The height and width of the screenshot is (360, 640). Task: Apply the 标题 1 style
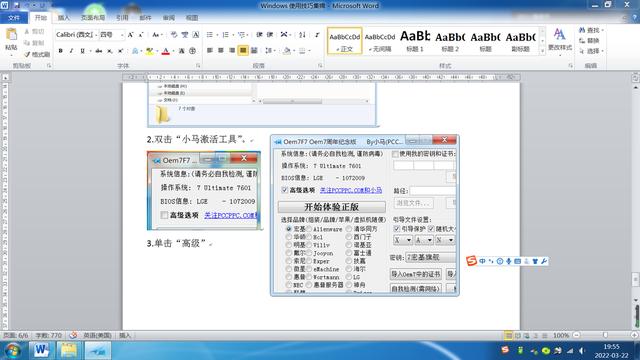pyautogui.click(x=415, y=40)
